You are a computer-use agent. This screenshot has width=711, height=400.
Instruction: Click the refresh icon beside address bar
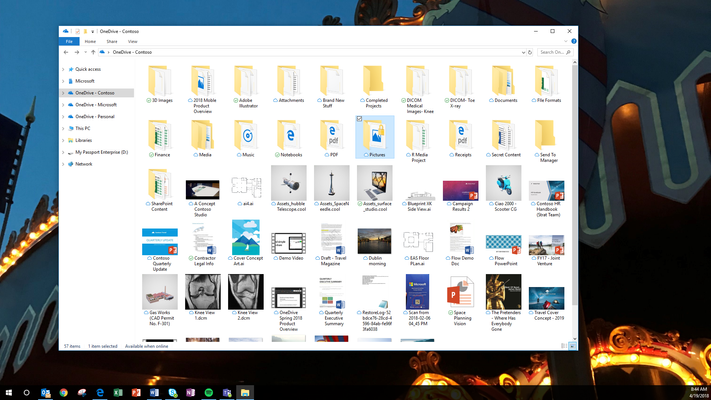530,52
